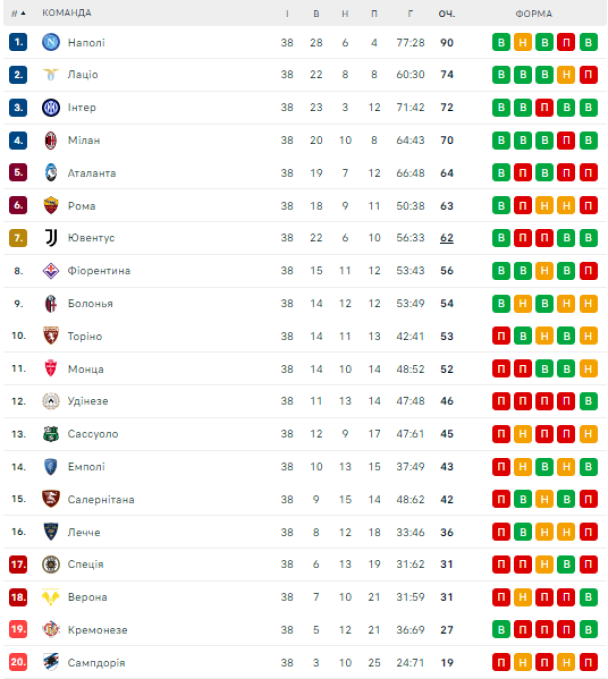Open the Аталанта team link
The height and width of the screenshot is (679, 608).
tap(91, 173)
